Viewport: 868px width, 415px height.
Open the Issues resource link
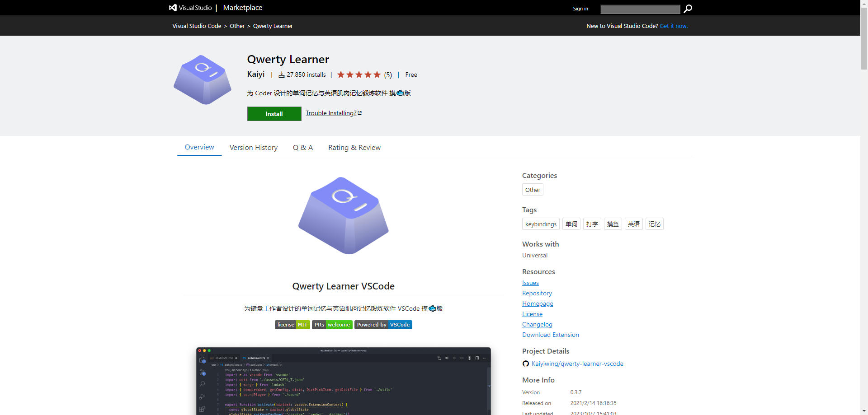[530, 283]
